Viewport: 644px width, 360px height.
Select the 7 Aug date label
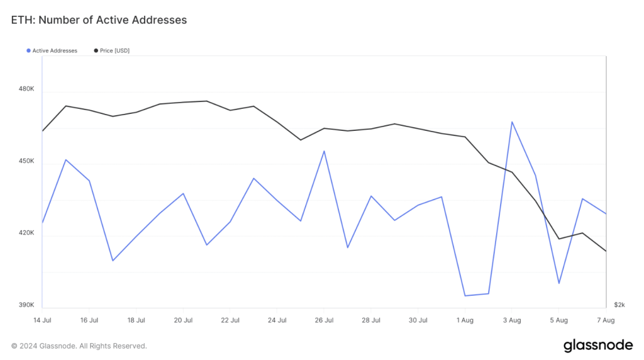[606, 320]
